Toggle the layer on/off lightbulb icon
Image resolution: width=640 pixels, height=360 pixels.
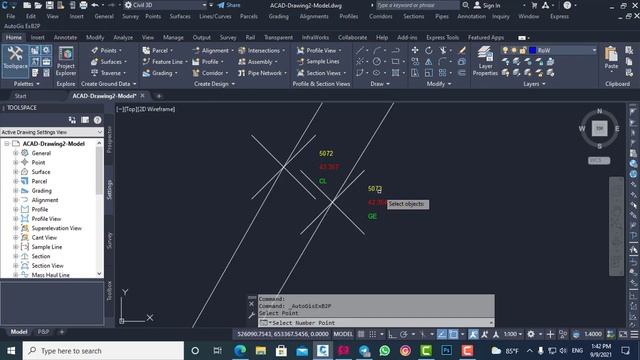[x=505, y=50]
